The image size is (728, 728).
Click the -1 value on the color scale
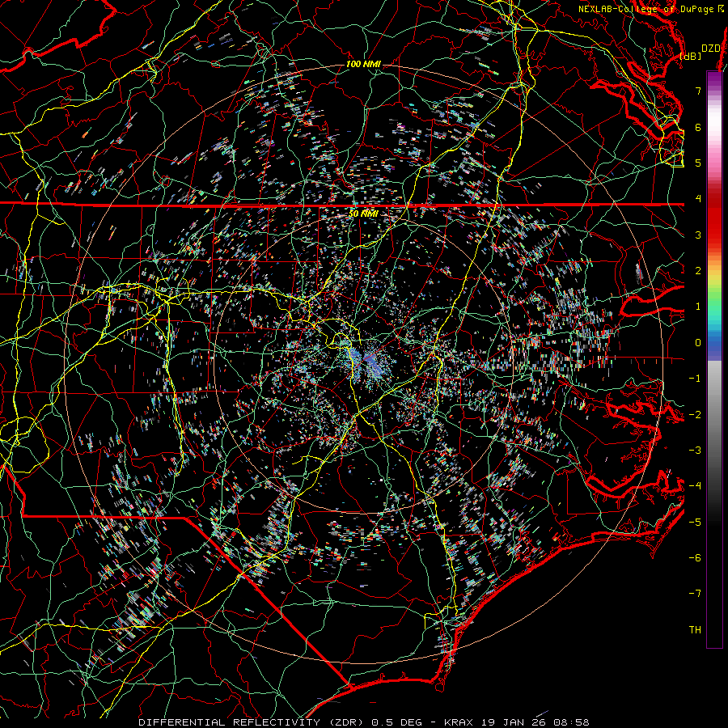(x=695, y=379)
